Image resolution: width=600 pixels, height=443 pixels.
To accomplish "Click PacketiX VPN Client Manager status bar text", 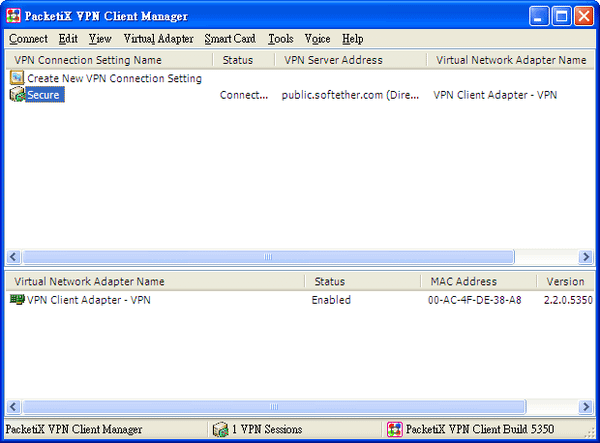I will 73,429.
